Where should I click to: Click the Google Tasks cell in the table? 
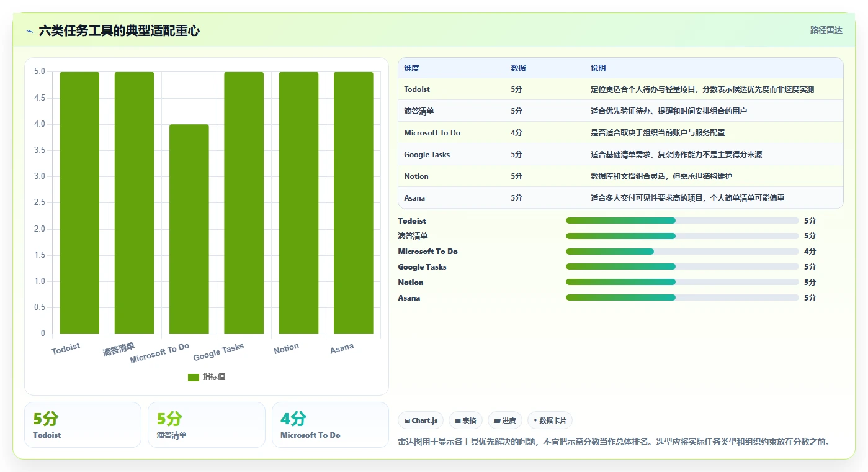point(427,155)
